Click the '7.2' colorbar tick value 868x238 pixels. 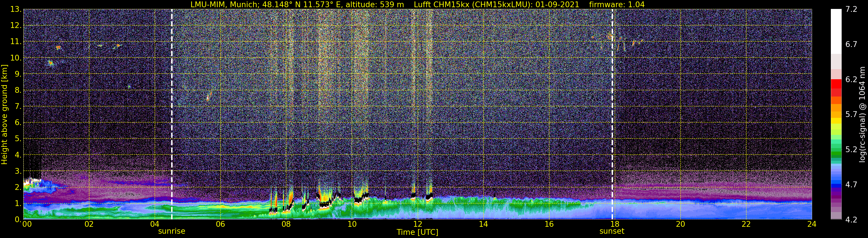[851, 10]
